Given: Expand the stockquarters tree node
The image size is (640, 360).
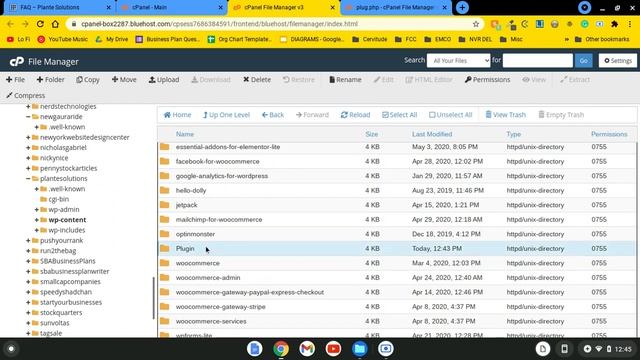Looking at the screenshot, I should [28, 313].
